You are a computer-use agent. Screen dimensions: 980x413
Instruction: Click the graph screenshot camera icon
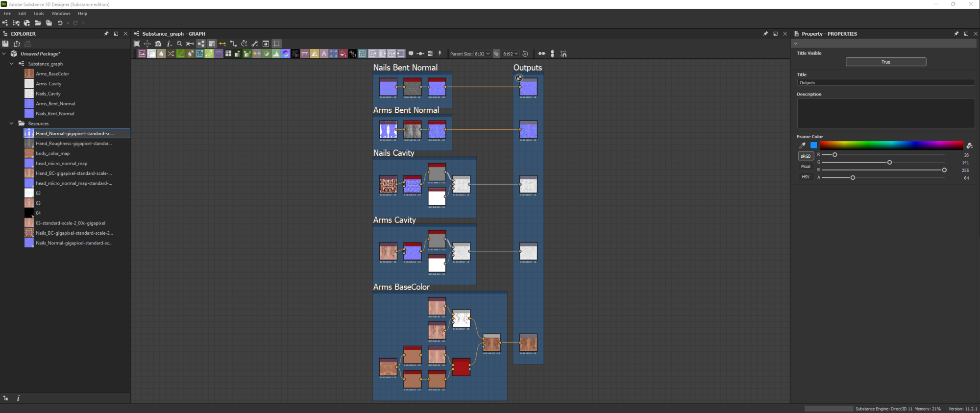click(x=158, y=44)
